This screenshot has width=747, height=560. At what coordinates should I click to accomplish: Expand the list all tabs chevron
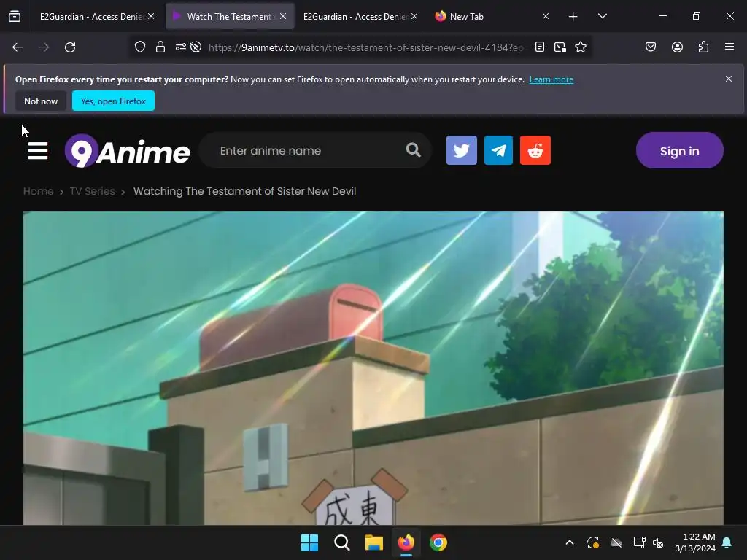tap(602, 17)
